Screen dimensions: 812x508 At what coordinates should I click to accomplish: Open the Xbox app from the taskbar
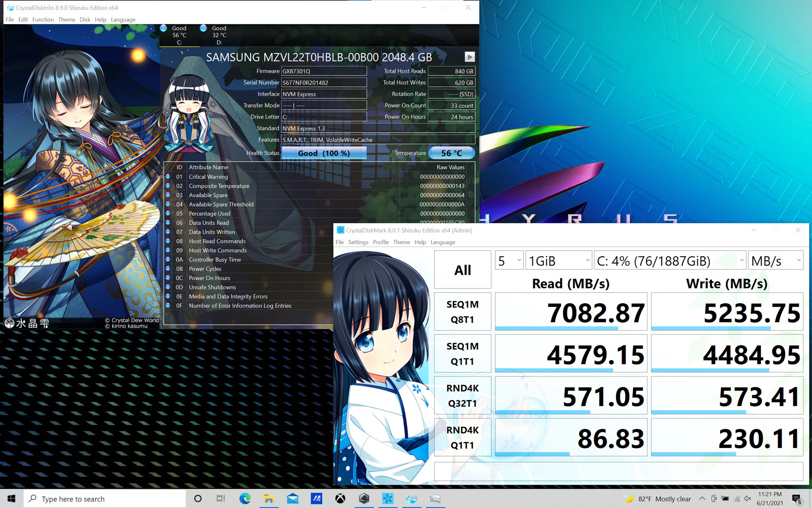(340, 498)
